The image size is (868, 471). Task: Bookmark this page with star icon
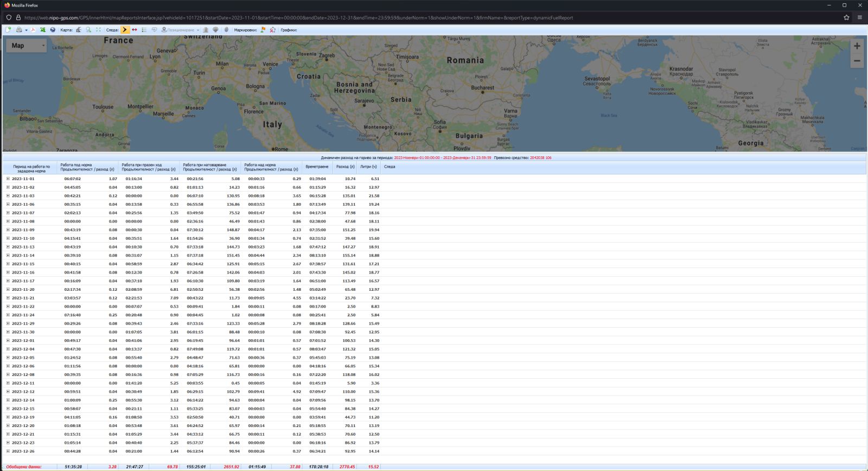pos(846,17)
